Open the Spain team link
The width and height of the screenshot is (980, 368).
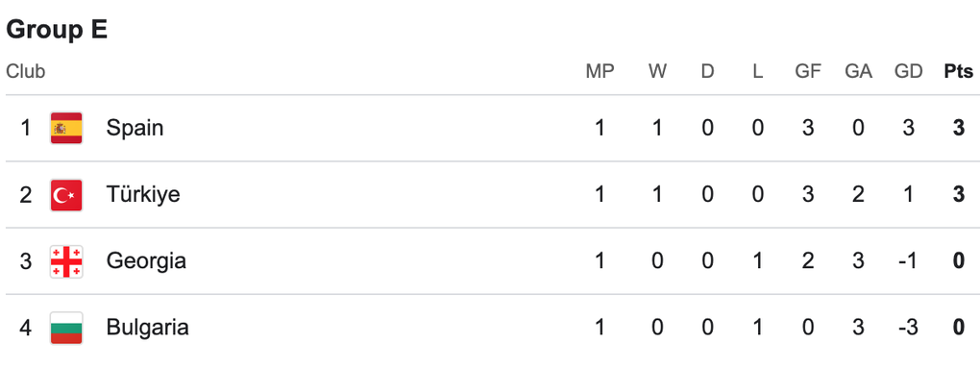[x=135, y=128]
